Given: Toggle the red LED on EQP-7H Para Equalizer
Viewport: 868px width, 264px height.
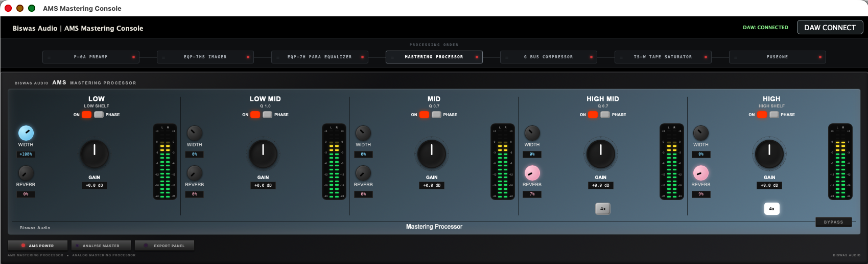Looking at the screenshot, I should point(362,57).
